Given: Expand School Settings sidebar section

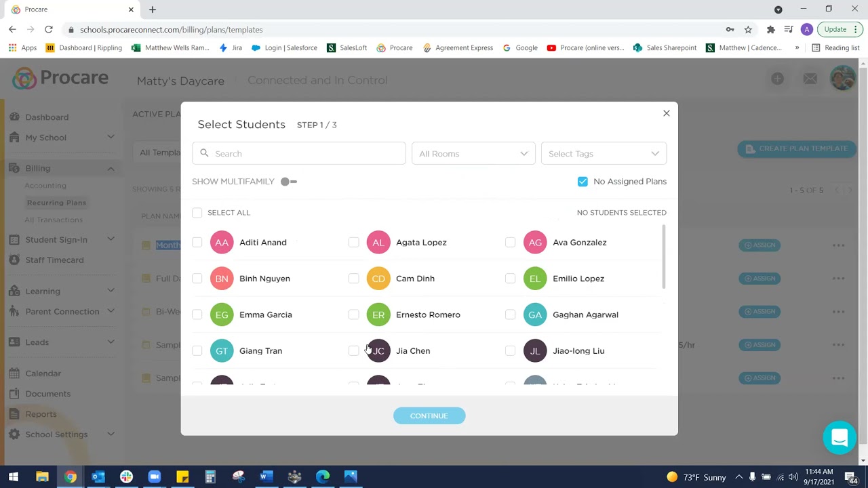Looking at the screenshot, I should coord(111,434).
